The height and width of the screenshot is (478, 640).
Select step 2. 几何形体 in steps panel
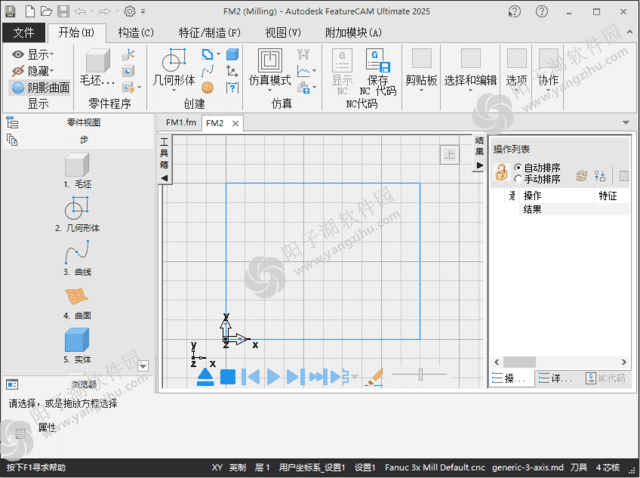pyautogui.click(x=77, y=214)
